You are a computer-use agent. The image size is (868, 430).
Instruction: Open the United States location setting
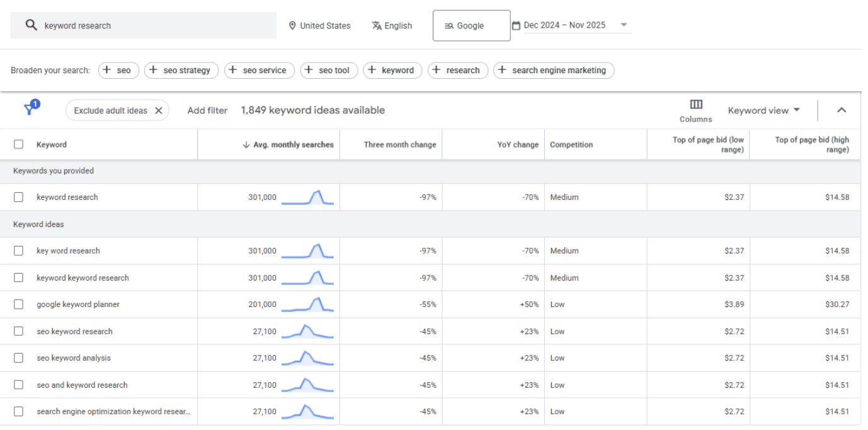(x=325, y=25)
